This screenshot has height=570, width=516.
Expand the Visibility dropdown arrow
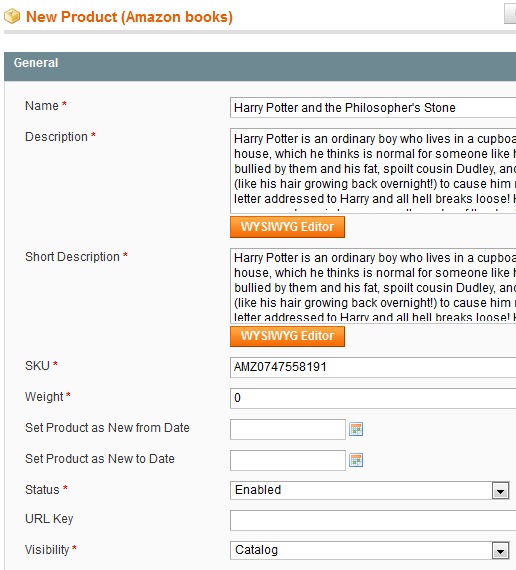point(500,551)
